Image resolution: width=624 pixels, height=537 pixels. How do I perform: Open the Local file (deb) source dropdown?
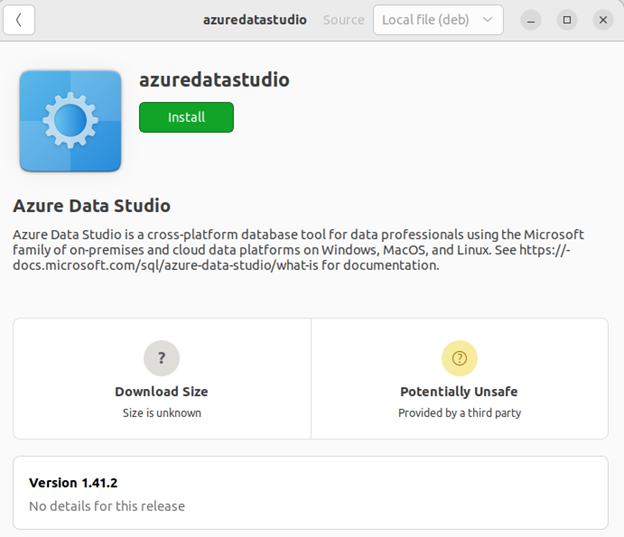(x=438, y=20)
